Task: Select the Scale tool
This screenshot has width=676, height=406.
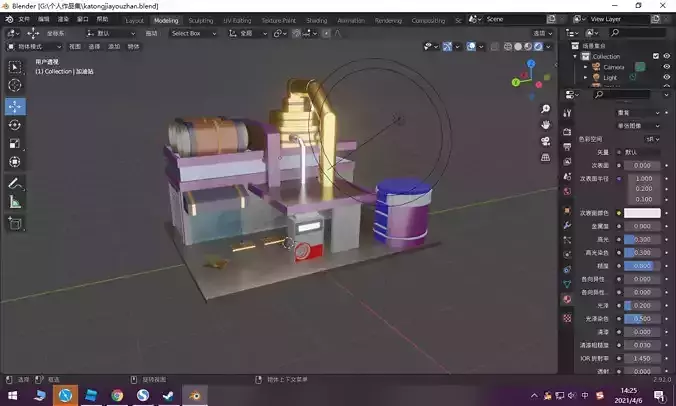Action: click(15, 144)
